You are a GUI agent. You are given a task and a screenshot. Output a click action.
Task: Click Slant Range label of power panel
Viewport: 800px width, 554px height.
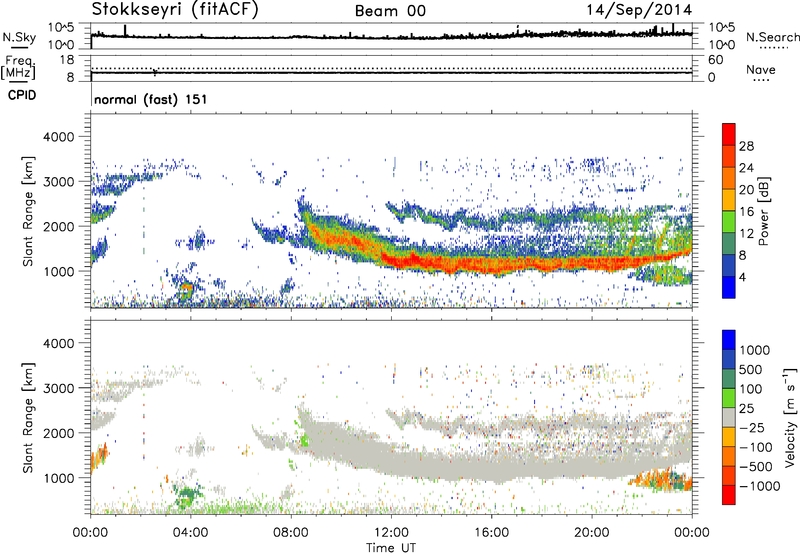(x=28, y=211)
